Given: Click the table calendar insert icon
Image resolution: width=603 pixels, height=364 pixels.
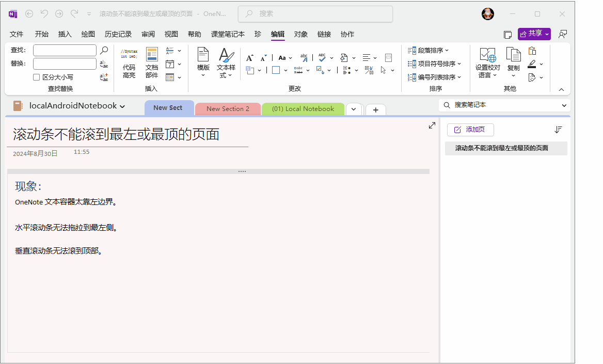Looking at the screenshot, I should 170,77.
